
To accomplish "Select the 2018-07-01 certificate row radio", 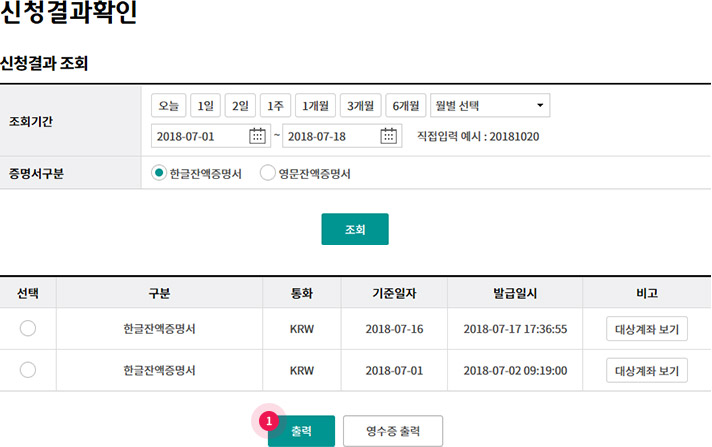I will (28, 370).
